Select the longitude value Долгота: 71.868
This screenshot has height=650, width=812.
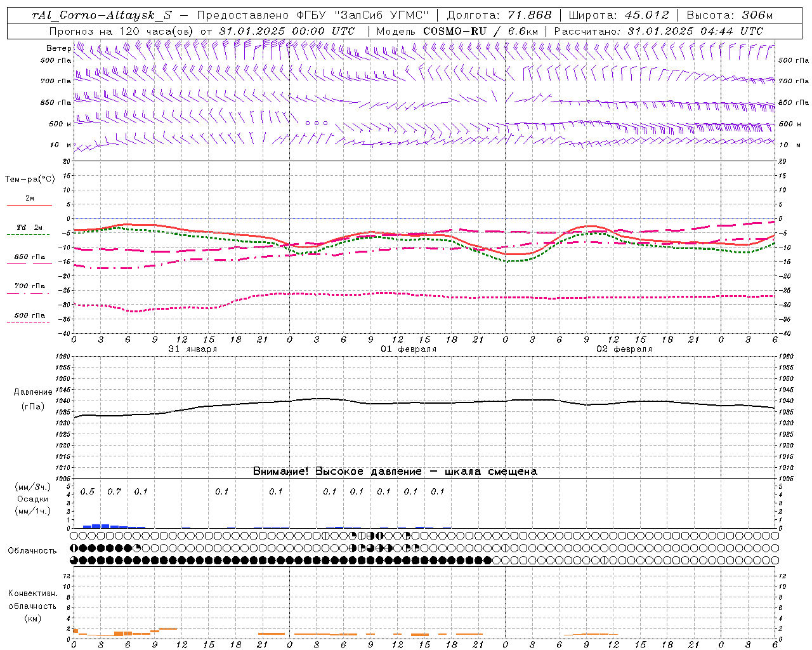point(499,15)
